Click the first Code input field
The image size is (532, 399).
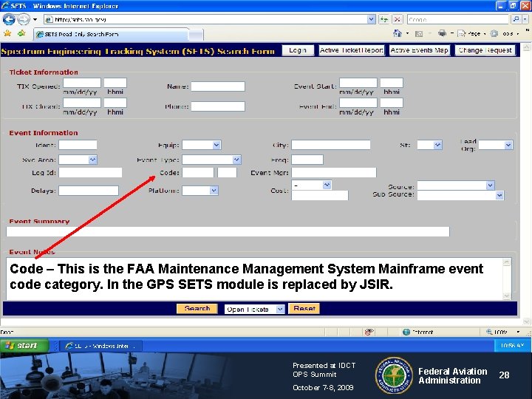click(x=198, y=172)
